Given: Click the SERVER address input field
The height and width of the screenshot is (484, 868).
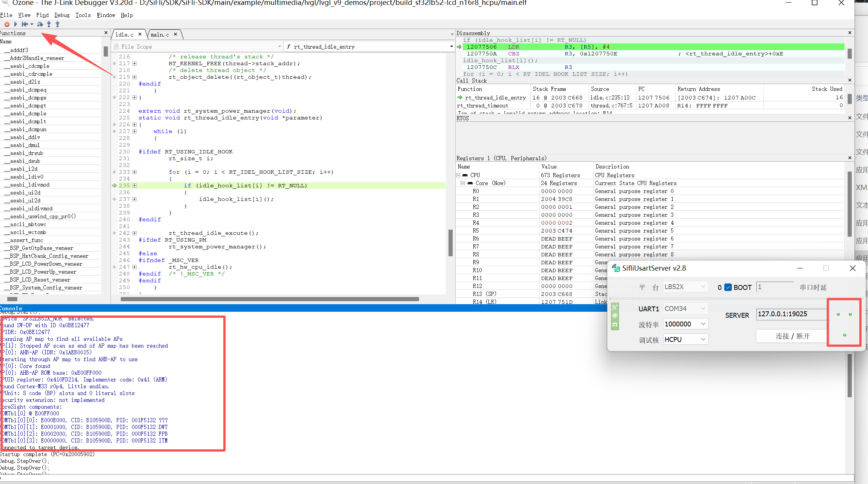Looking at the screenshot, I should (790, 314).
